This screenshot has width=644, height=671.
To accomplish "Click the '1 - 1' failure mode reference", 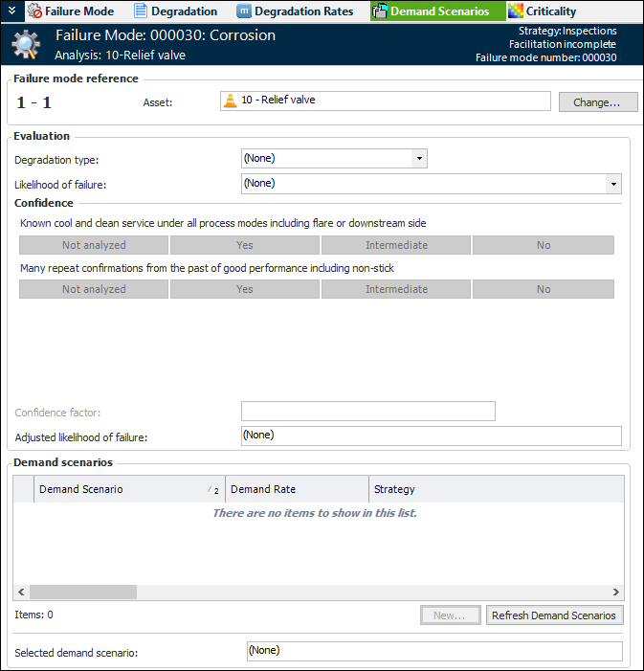I will tap(33, 102).
